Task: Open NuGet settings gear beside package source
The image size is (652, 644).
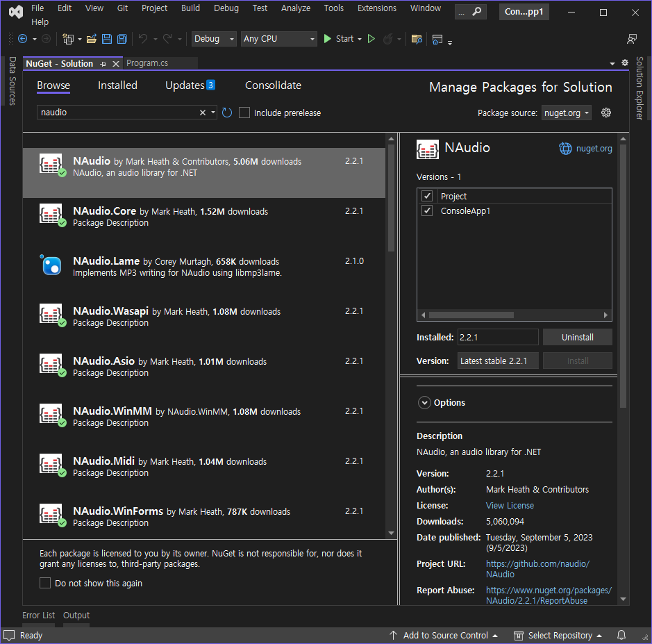Action: click(x=606, y=113)
